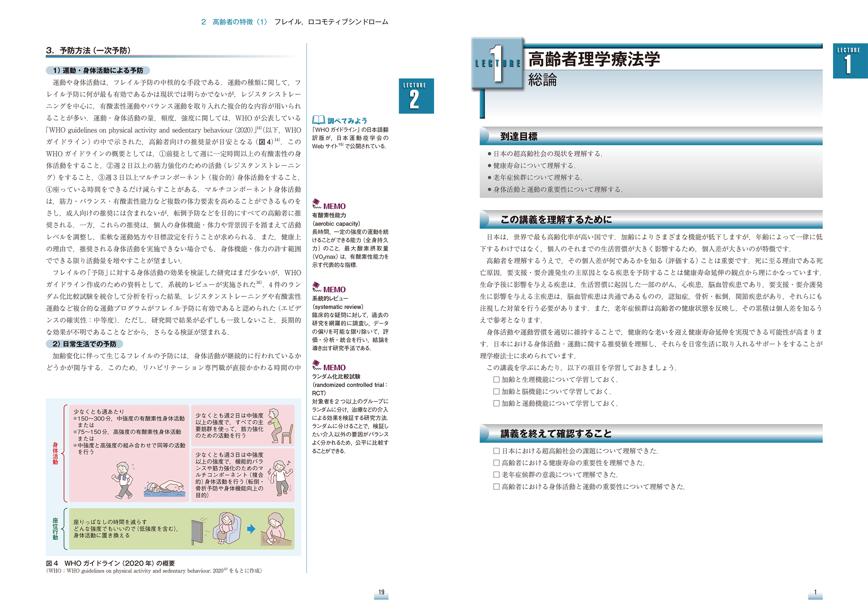
Task: Click the 系統的レビュー memo title
Action: 330,298
